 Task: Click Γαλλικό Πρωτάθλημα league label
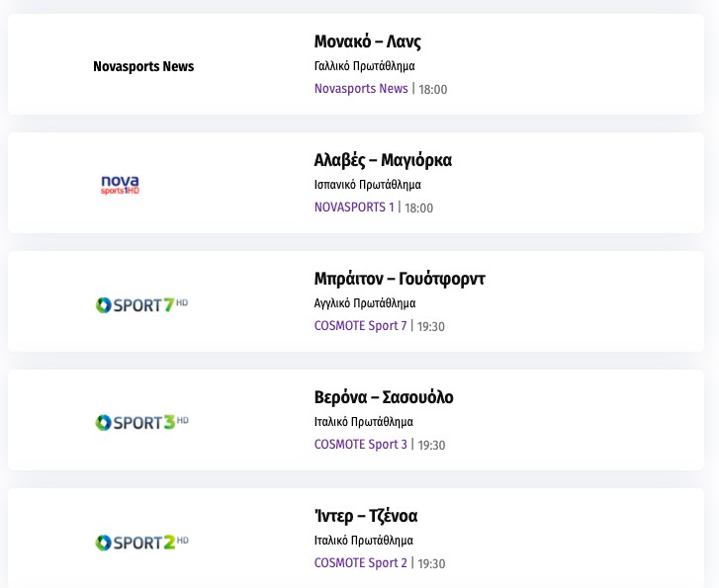(364, 66)
